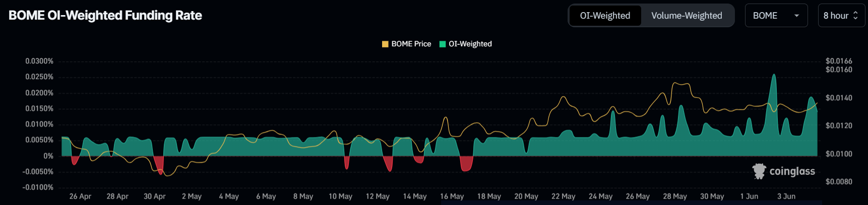The height and width of the screenshot is (205, 868).
Task: Click the 18 May date label
Action: pyautogui.click(x=489, y=196)
